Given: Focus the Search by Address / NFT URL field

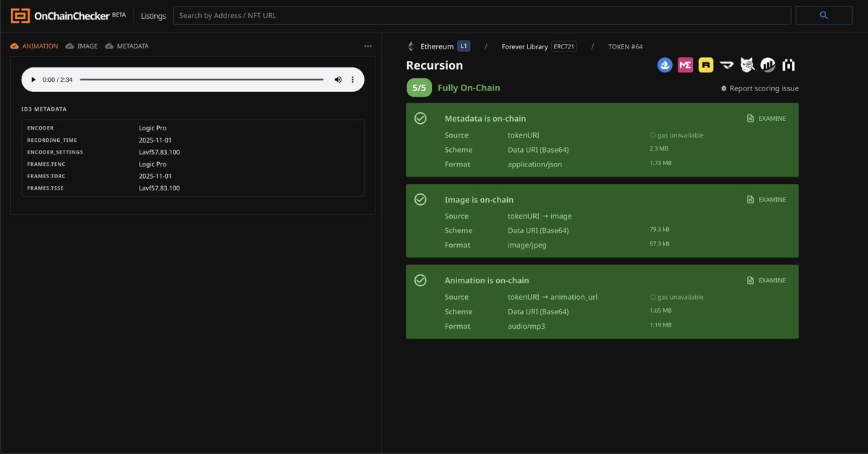Looking at the screenshot, I should [x=482, y=15].
